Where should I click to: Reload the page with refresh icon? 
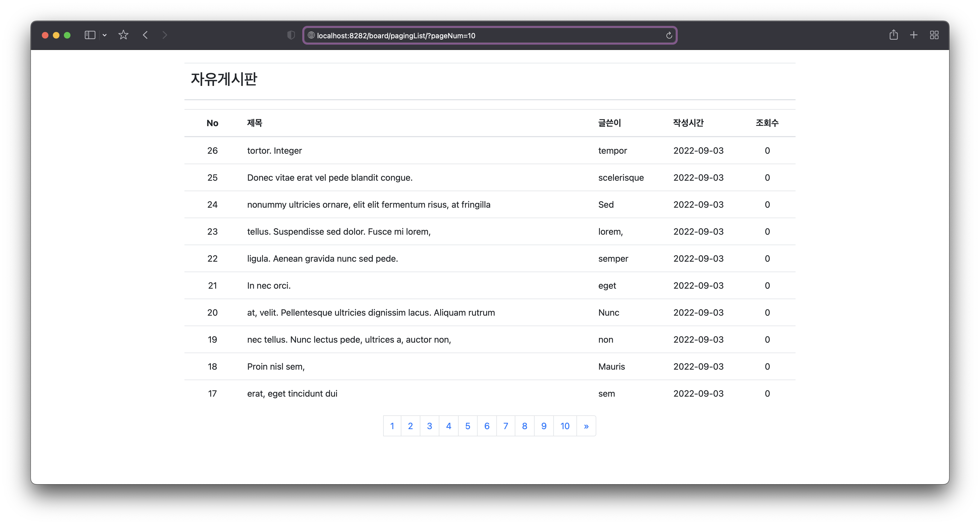click(x=669, y=36)
